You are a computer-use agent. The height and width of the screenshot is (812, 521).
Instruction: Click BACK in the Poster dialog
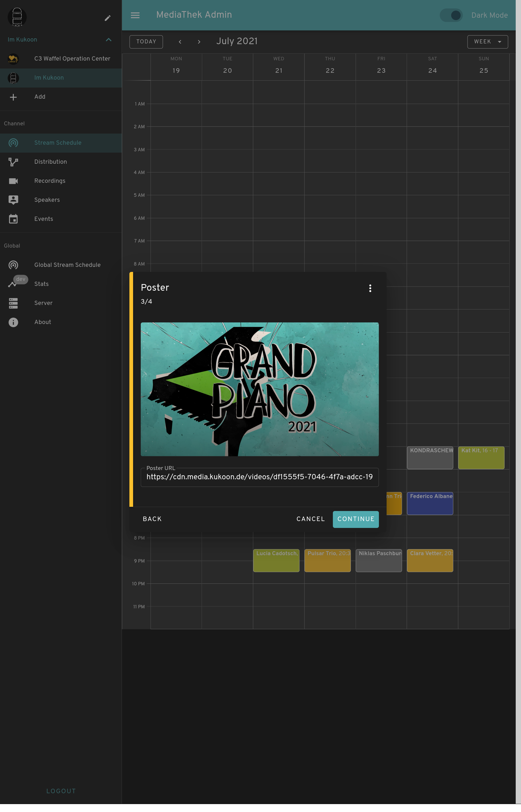point(152,519)
